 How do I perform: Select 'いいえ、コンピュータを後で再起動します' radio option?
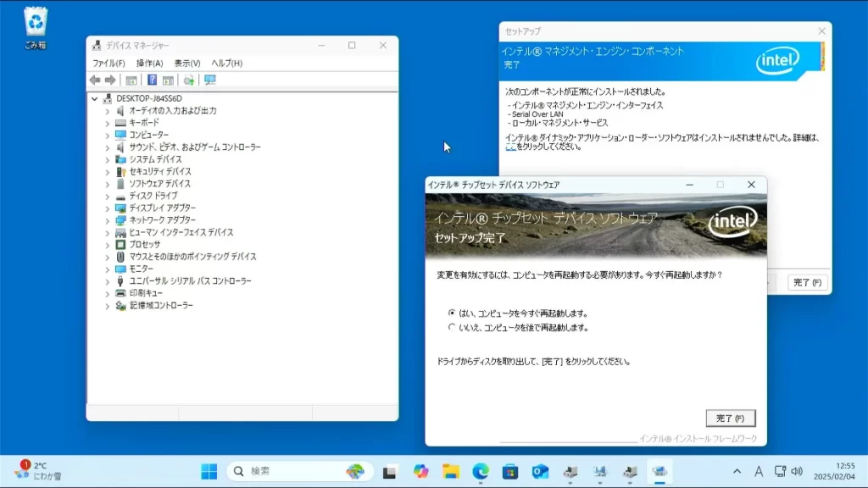[x=452, y=327]
